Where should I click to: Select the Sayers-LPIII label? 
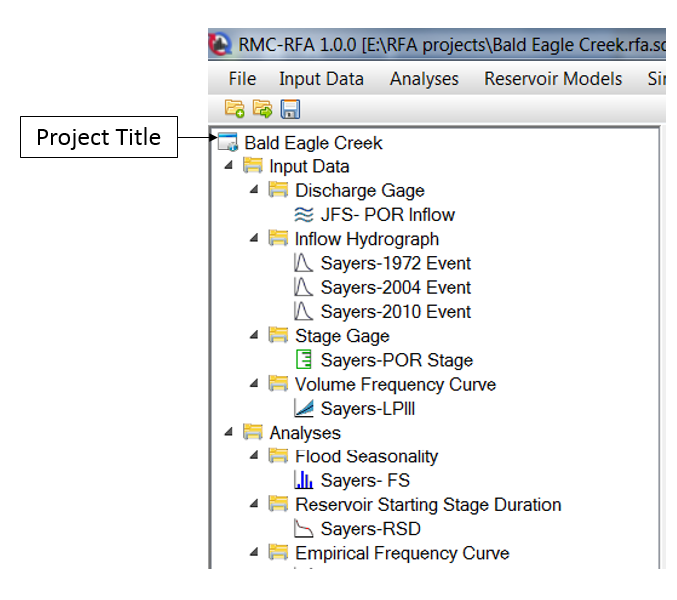tap(368, 409)
